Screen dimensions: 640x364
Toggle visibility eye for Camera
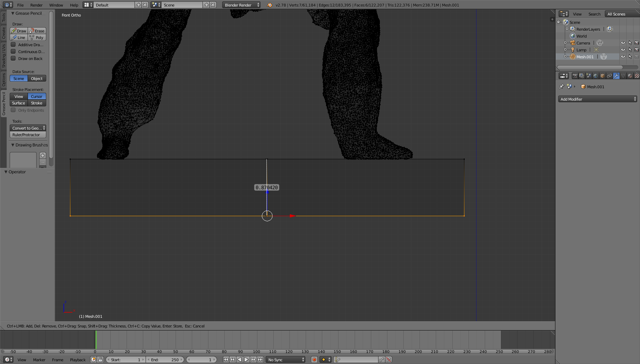pos(623,43)
